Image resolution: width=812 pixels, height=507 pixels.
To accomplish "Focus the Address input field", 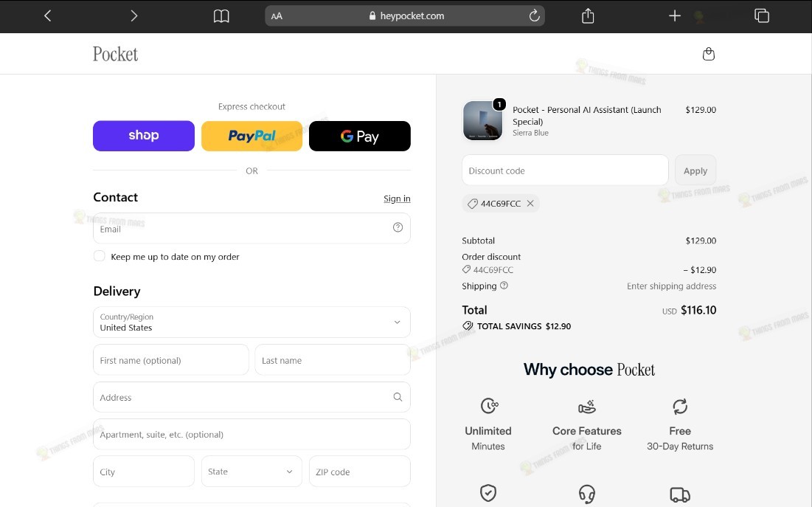I will tap(251, 397).
